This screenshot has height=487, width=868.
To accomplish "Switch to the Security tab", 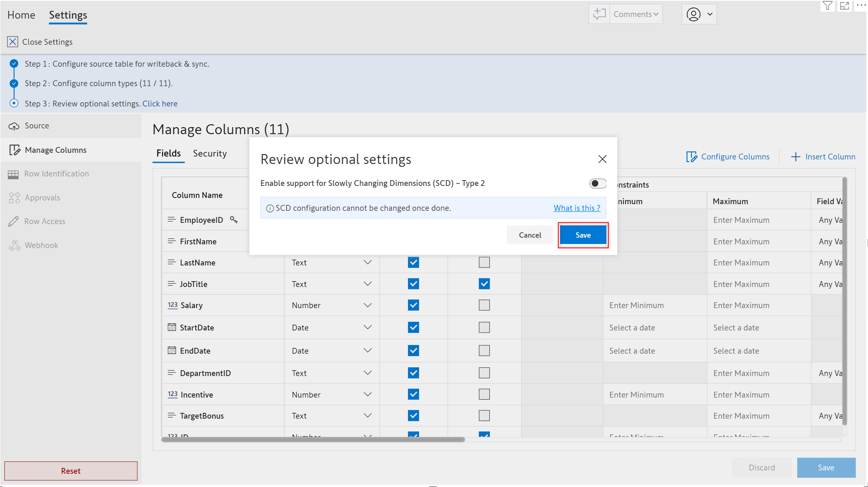I will pos(210,153).
